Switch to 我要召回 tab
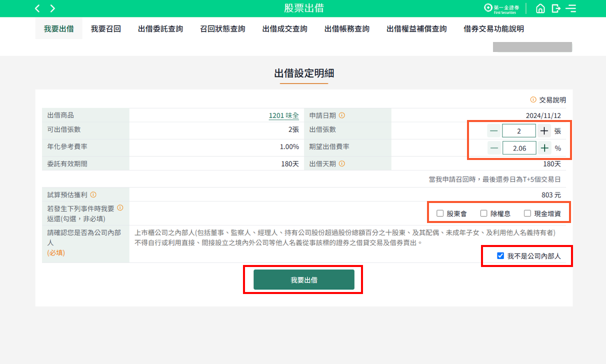This screenshot has width=606, height=364. 105,29
